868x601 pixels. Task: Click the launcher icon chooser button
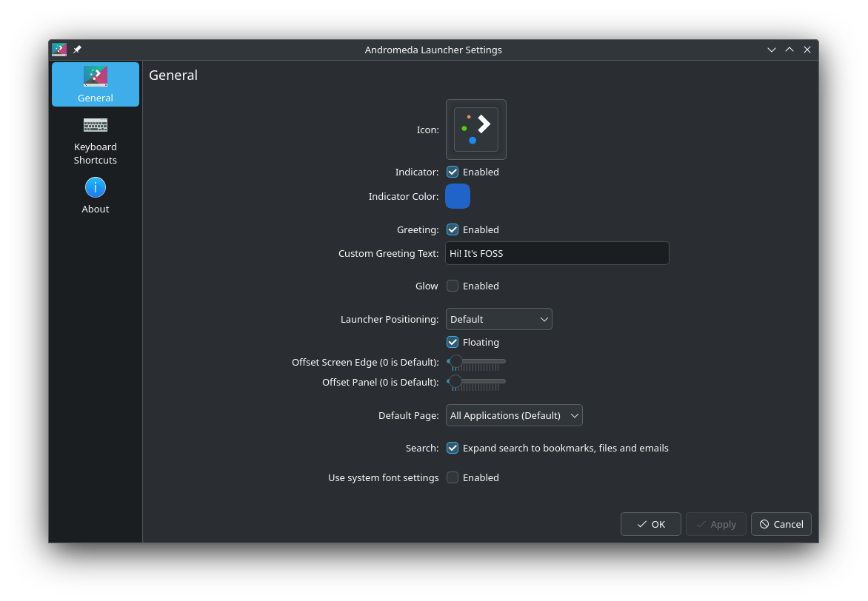(475, 130)
